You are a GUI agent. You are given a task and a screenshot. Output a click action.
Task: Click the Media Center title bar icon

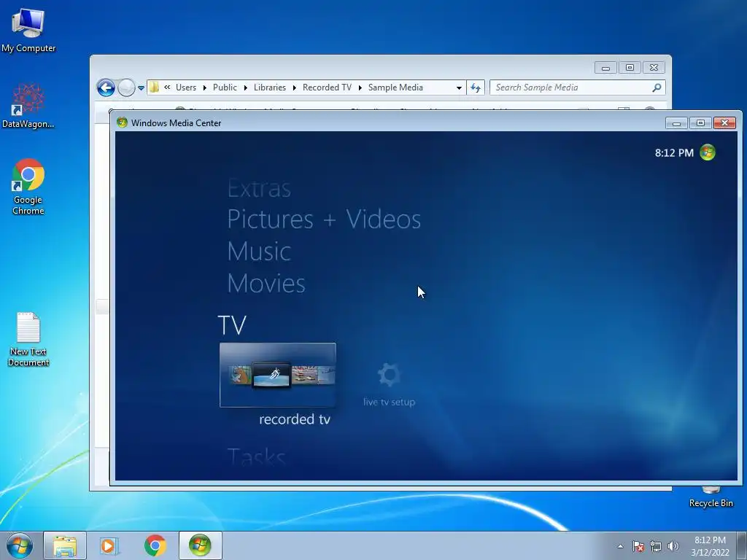click(122, 122)
